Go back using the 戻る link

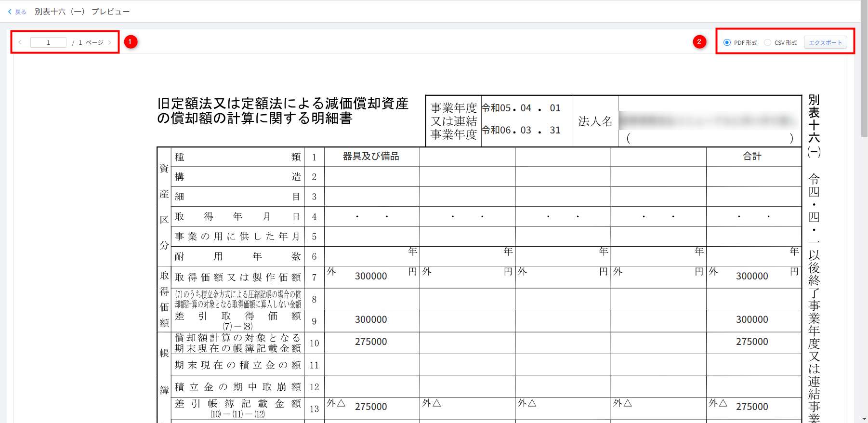click(17, 12)
